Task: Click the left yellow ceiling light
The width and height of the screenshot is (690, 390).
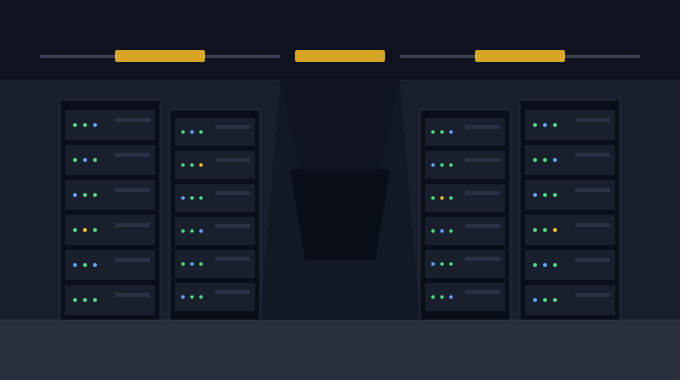Action: pos(160,56)
